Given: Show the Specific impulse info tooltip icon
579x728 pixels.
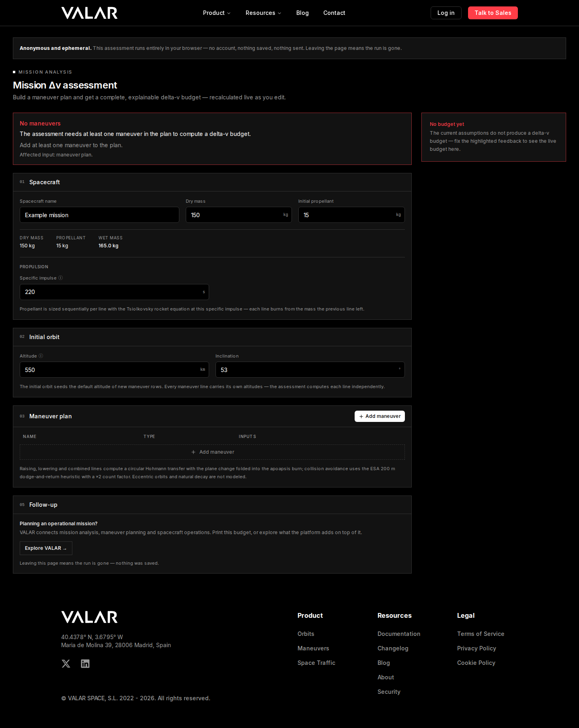Looking at the screenshot, I should pos(61,278).
